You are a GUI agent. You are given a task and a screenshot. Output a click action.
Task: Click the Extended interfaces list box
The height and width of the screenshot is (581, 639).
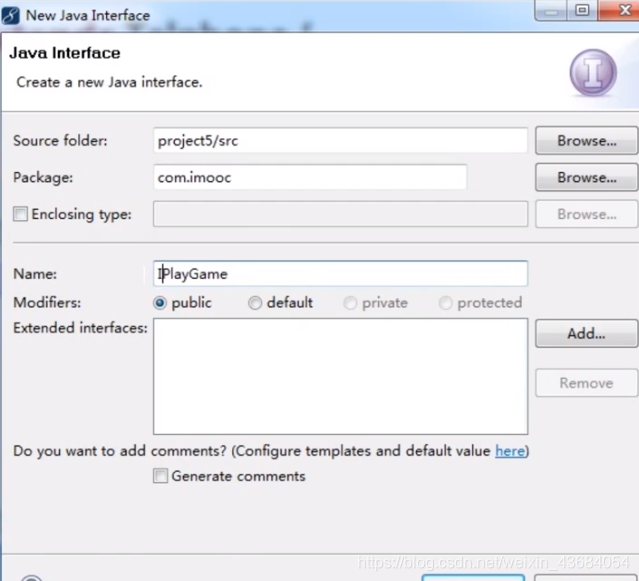(340, 376)
